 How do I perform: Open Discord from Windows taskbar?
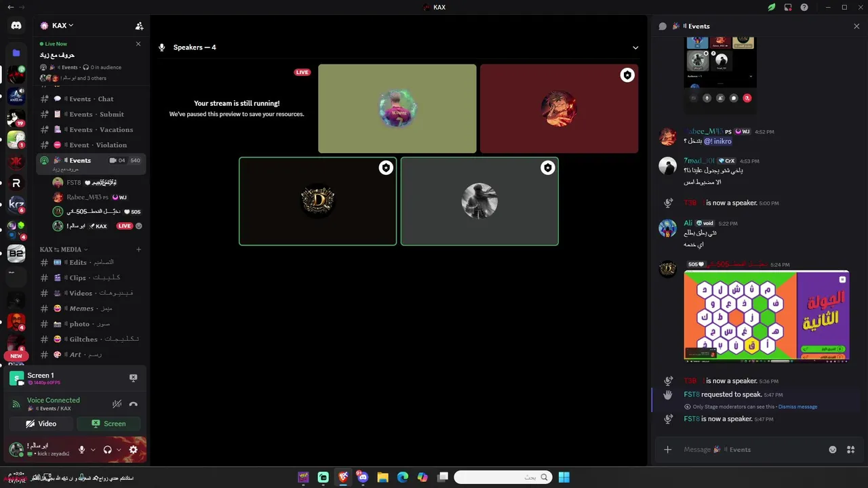[363, 477]
